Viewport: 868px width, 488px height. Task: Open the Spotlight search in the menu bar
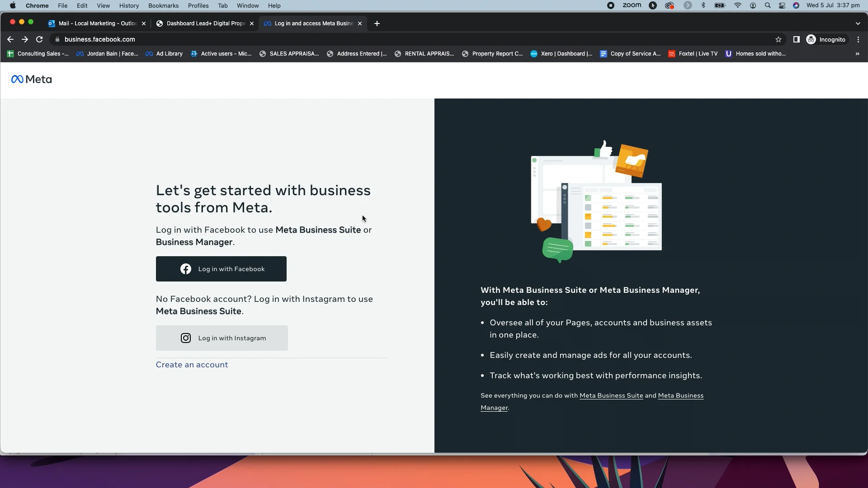tap(767, 5)
